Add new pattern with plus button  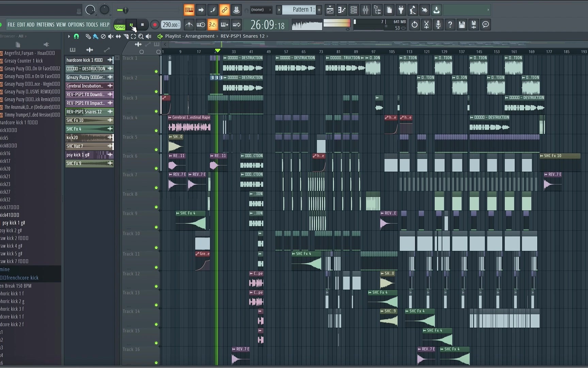319,10
